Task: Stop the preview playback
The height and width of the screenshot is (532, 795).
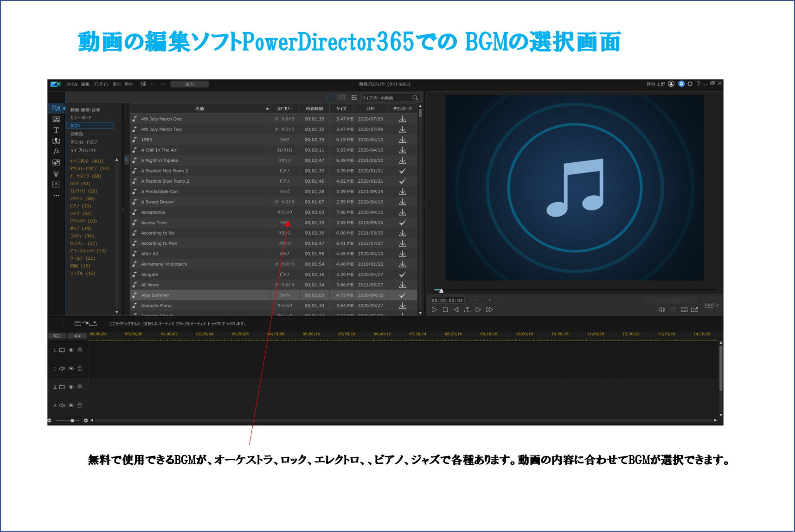Action: [445, 309]
